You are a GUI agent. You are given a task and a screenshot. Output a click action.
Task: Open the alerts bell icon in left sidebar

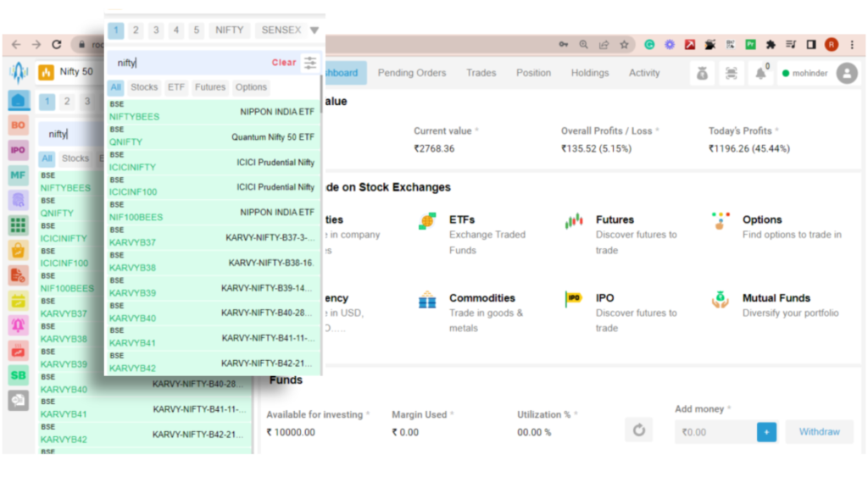(x=19, y=325)
